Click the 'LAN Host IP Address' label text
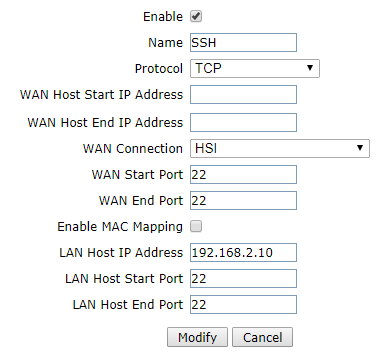 click(x=121, y=253)
